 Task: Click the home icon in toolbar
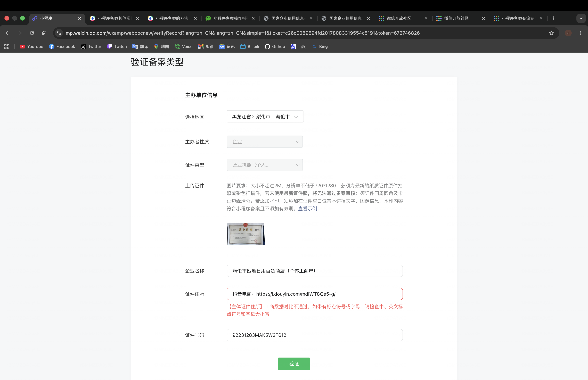[44, 33]
